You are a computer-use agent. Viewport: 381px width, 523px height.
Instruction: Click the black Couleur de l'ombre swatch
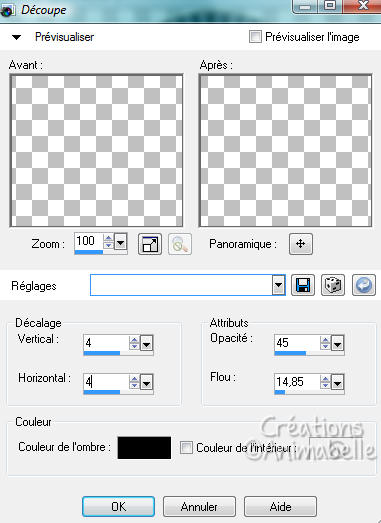(144, 448)
